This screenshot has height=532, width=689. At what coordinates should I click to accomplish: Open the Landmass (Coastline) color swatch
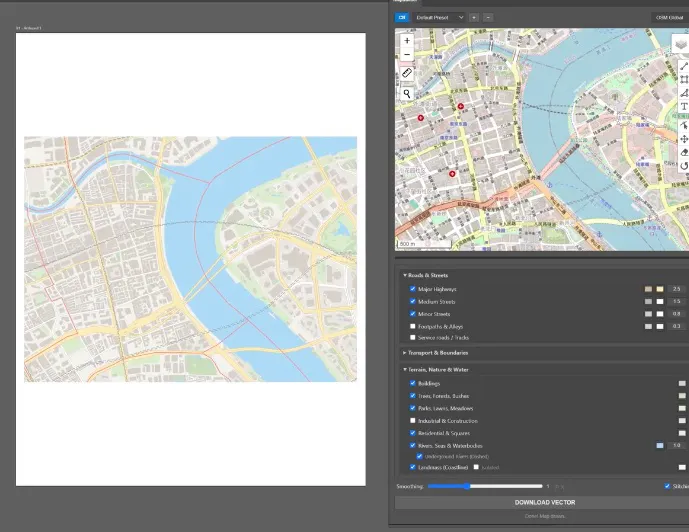click(x=682, y=467)
